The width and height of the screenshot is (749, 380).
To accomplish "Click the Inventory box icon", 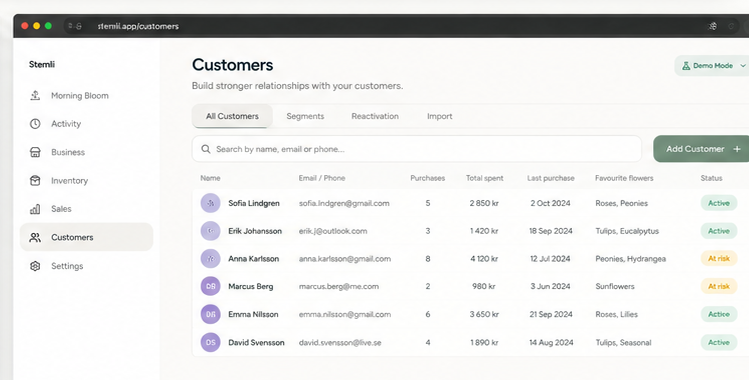I will coord(35,180).
